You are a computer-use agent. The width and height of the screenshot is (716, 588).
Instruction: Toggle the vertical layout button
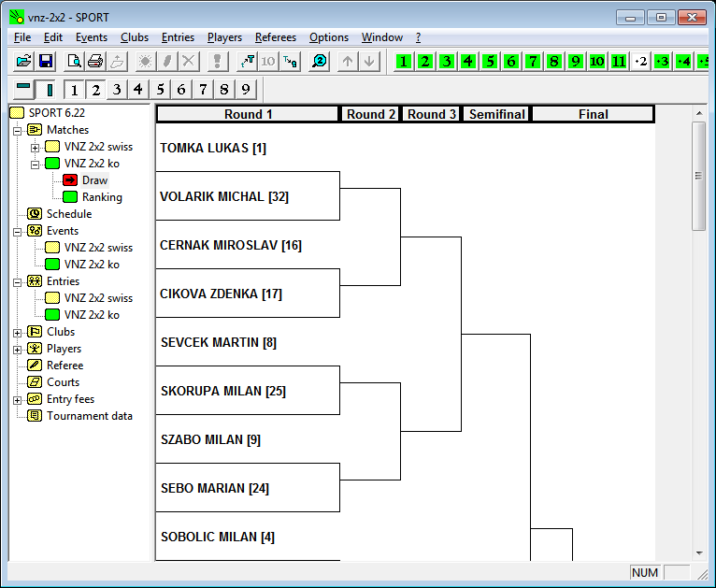tap(47, 89)
